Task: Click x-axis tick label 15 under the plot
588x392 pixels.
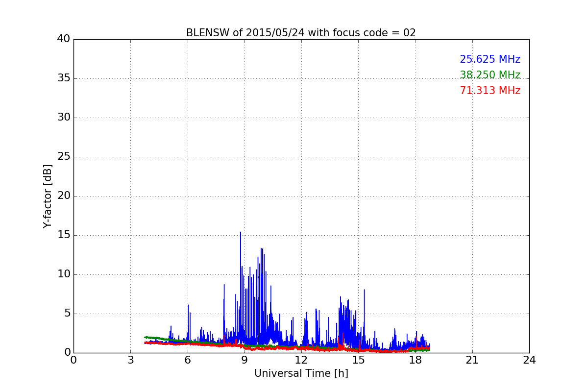Action: pyautogui.click(x=358, y=360)
